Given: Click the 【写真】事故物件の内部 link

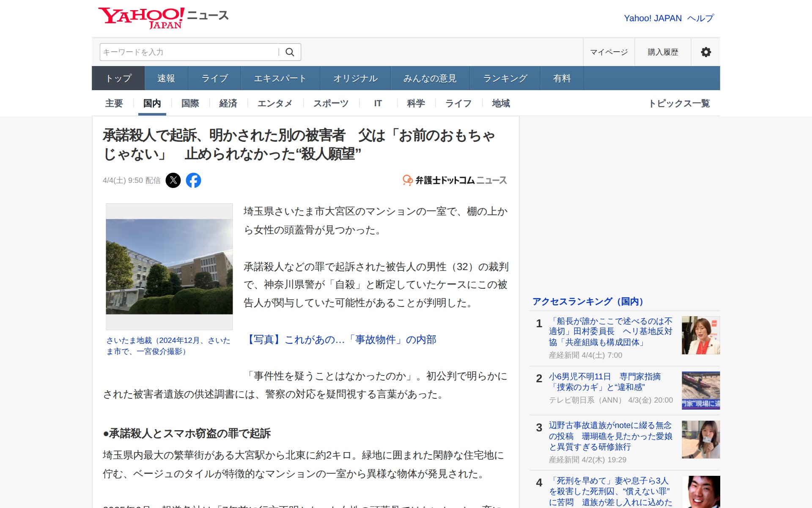Looking at the screenshot, I should [x=340, y=340].
